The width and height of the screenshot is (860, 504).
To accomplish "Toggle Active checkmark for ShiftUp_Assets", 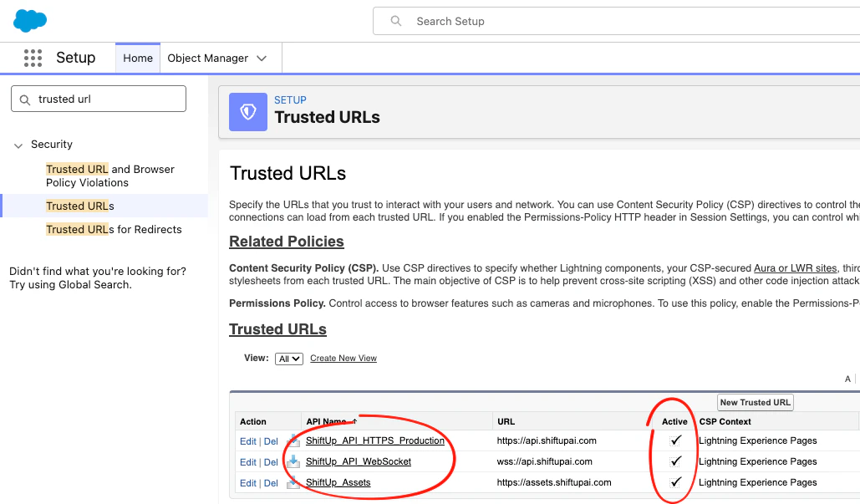I will pyautogui.click(x=674, y=481).
